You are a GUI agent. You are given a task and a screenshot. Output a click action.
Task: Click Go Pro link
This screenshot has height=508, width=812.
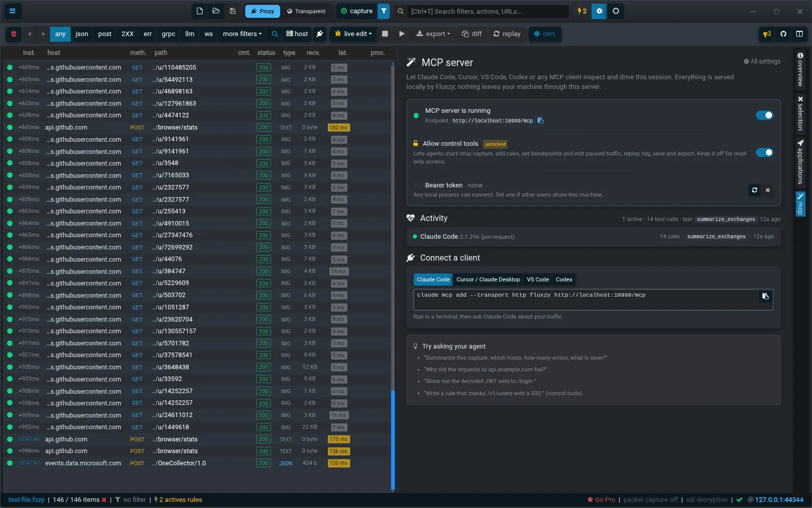pos(601,500)
